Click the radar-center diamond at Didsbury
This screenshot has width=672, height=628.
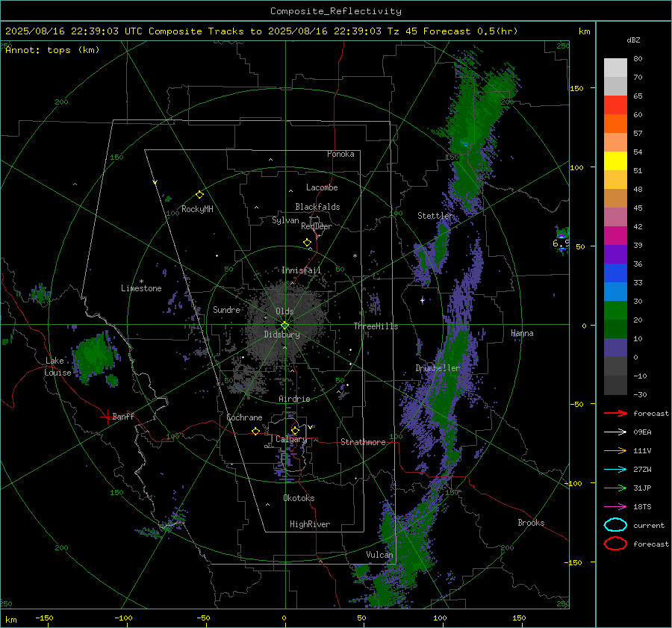[284, 326]
